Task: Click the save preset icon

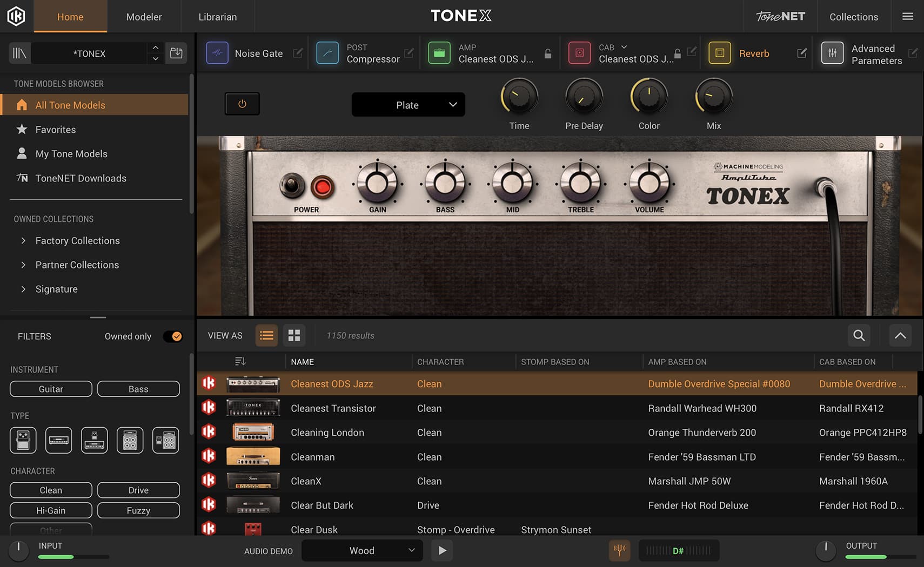Action: coord(176,53)
